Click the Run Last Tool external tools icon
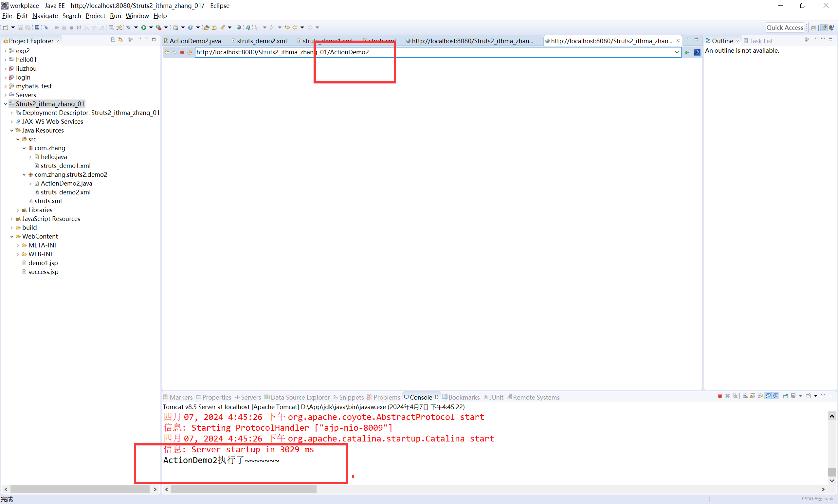 click(159, 27)
